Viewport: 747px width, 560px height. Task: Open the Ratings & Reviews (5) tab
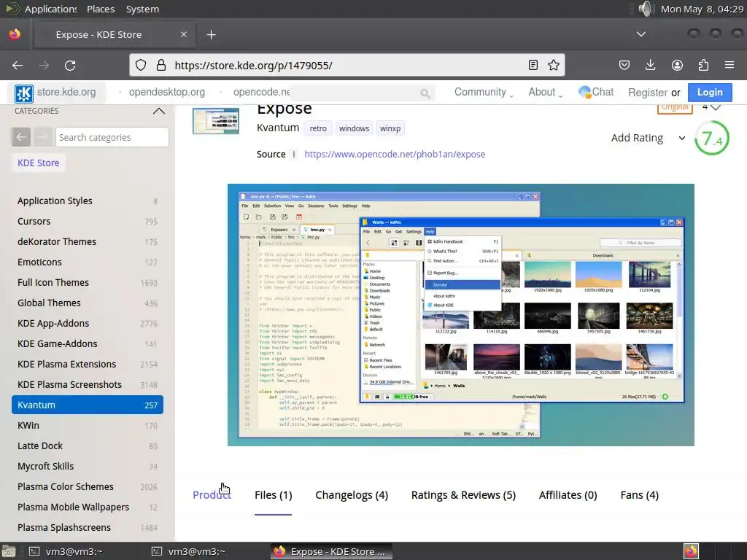[x=463, y=495]
